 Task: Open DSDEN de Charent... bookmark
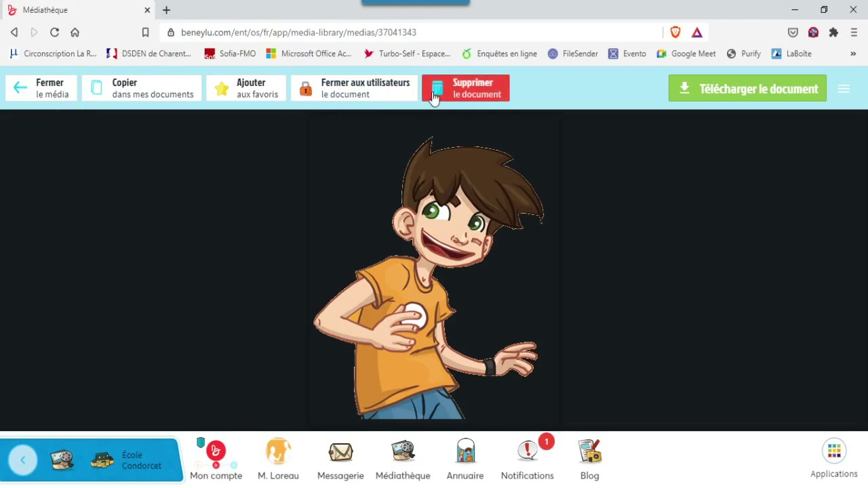[x=149, y=54]
